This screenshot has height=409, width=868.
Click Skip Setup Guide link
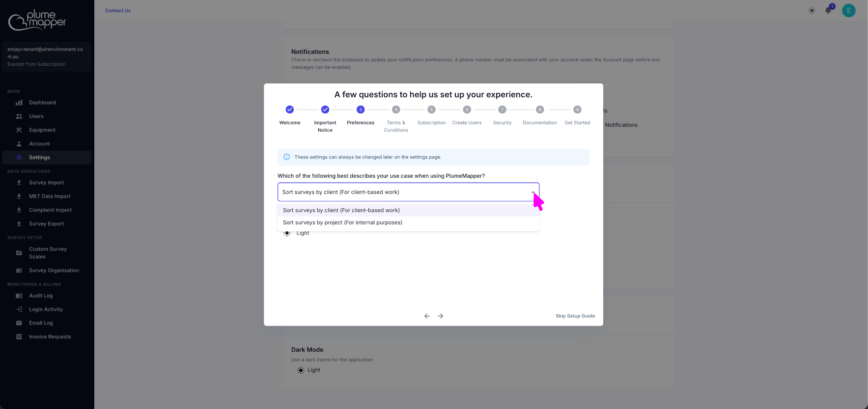point(575,316)
